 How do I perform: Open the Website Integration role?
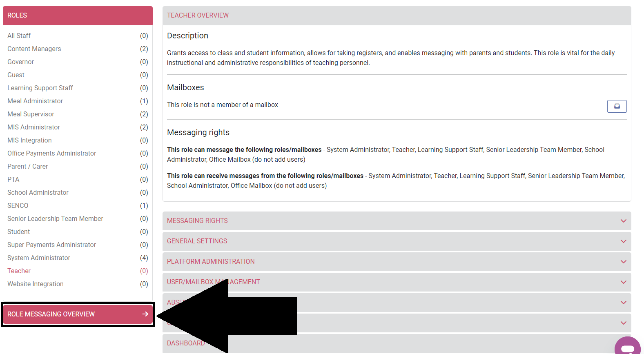click(36, 284)
